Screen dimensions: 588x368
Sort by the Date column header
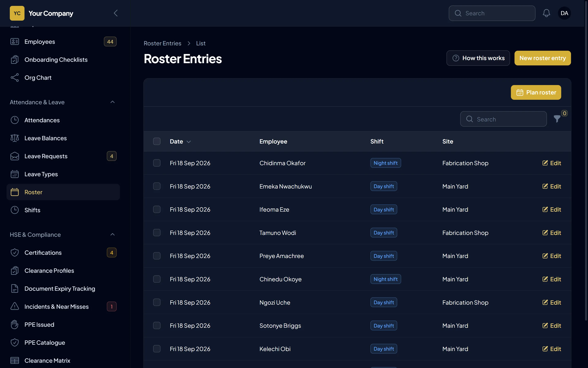[180, 141]
